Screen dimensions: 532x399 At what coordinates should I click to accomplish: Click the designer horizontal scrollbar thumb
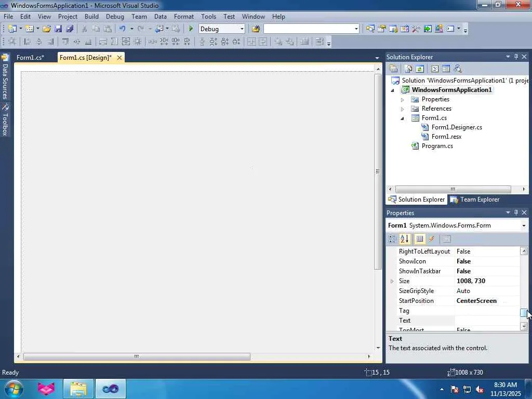click(x=137, y=356)
